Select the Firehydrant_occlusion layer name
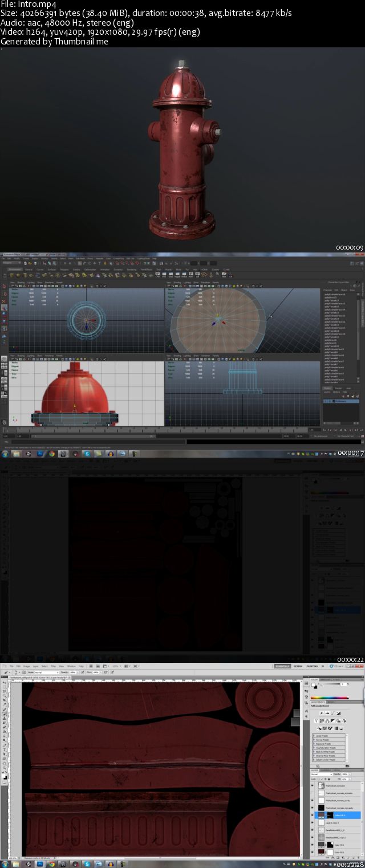365x868 pixels. coord(335,785)
